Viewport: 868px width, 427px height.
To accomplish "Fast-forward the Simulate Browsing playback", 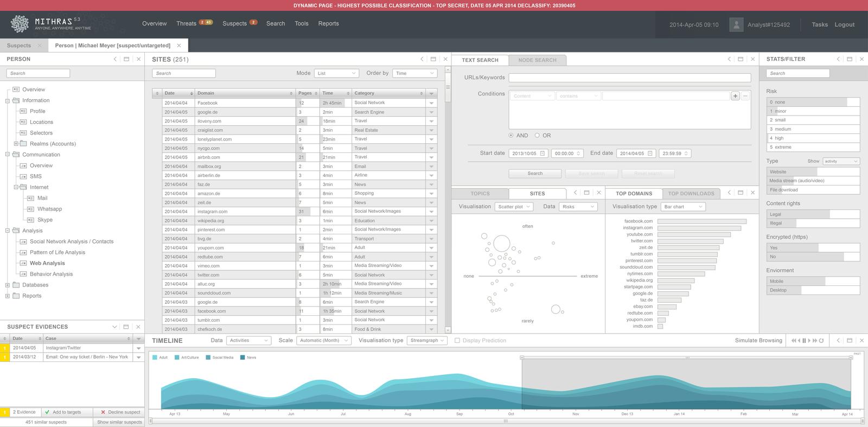I will [x=815, y=341].
